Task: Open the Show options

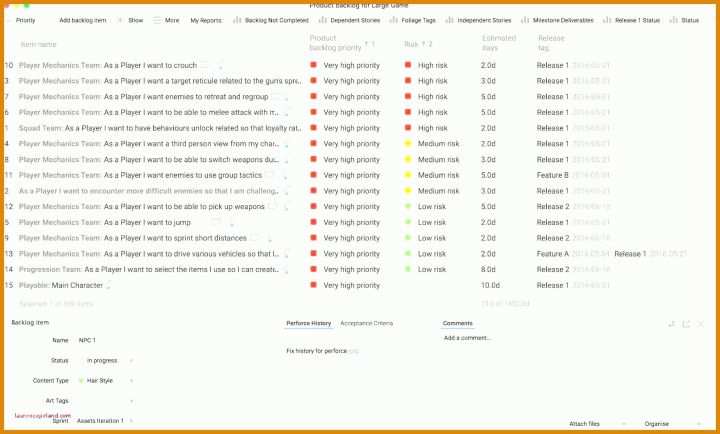Action: 135,20
